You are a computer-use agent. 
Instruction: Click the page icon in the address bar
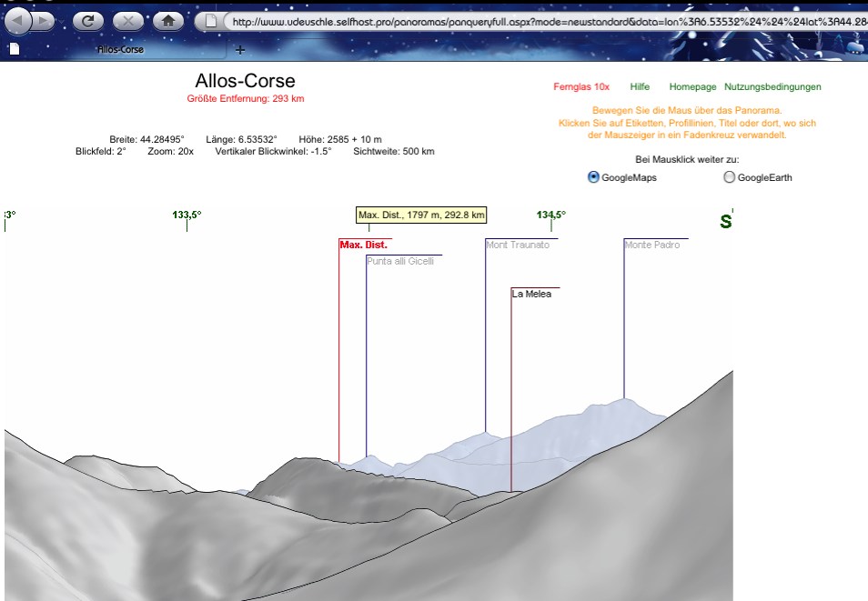[211, 21]
